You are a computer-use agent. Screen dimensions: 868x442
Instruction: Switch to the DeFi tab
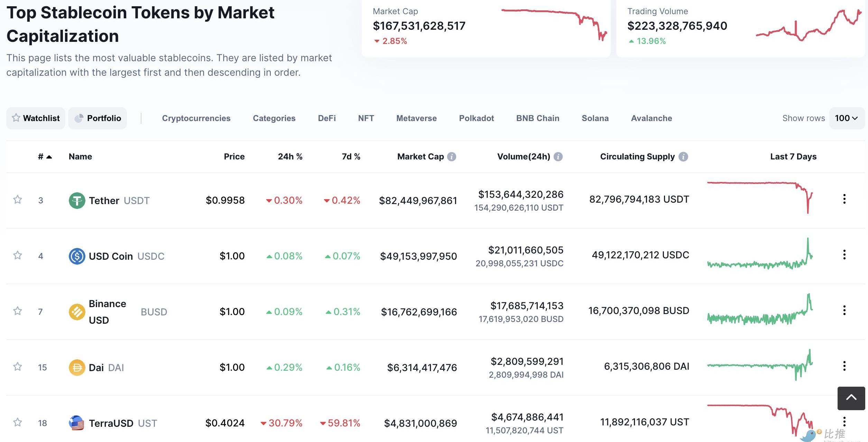pos(327,118)
